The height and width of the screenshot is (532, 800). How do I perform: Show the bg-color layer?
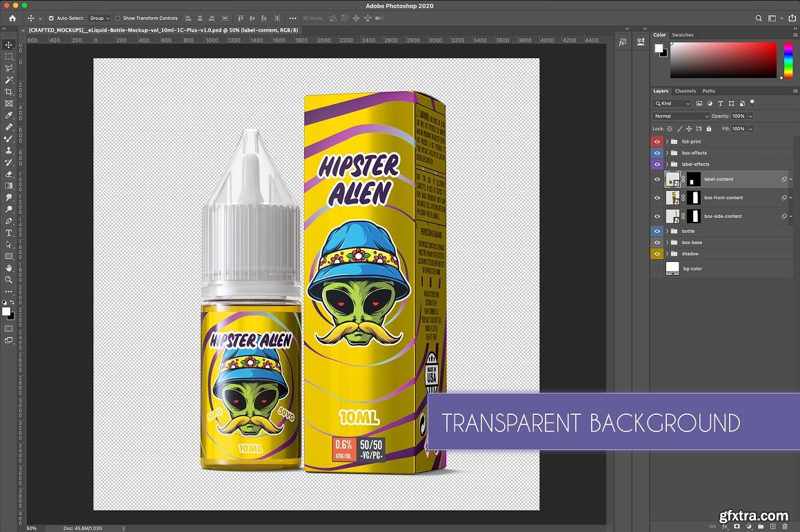click(x=657, y=269)
